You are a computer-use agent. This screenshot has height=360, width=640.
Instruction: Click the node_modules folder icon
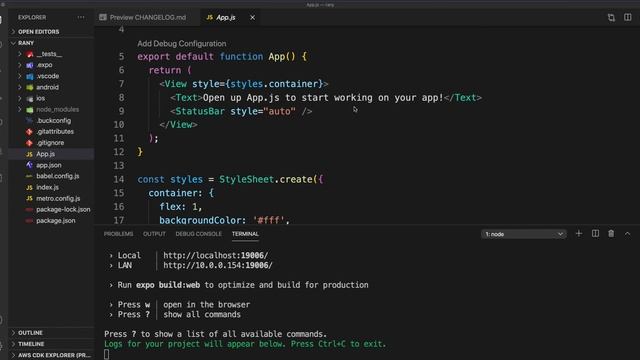(x=29, y=109)
